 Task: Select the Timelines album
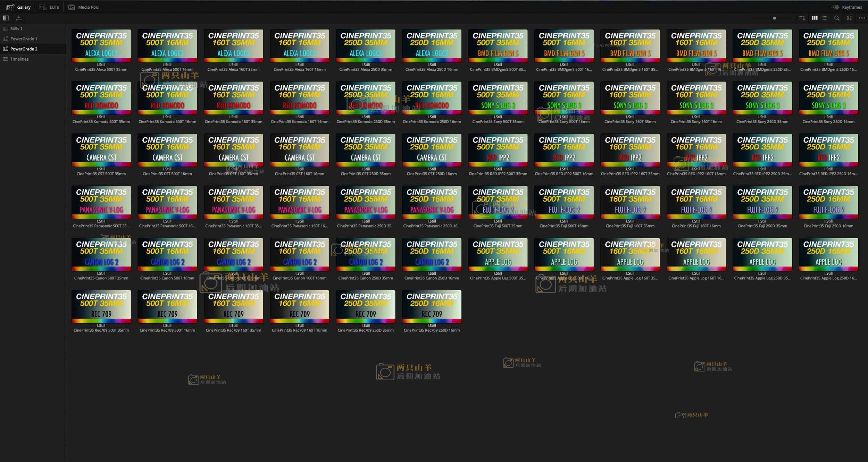(x=19, y=59)
